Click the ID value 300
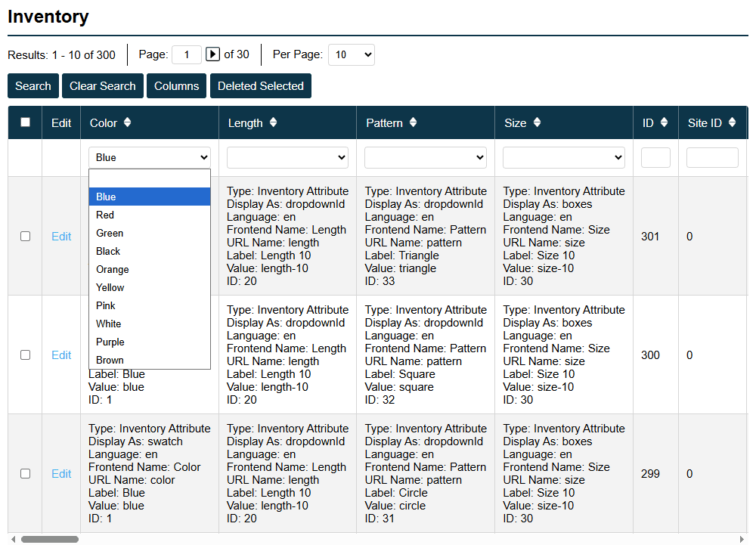The height and width of the screenshot is (545, 756). (650, 355)
